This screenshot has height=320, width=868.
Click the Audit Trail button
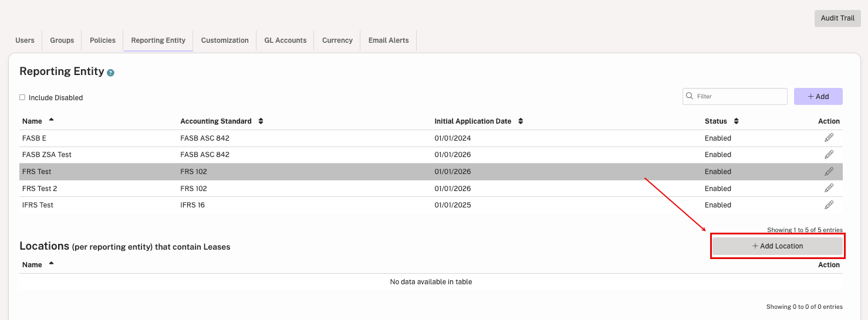pyautogui.click(x=837, y=18)
